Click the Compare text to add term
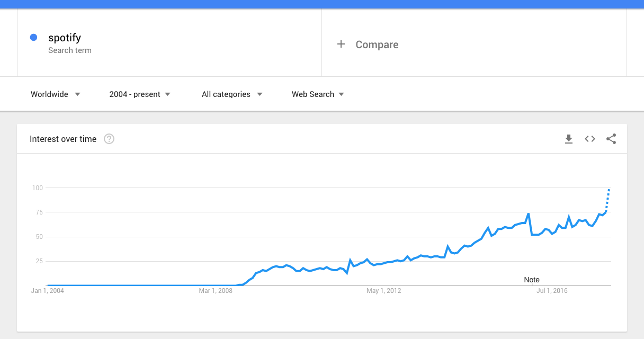644x339 pixels. coord(377,45)
